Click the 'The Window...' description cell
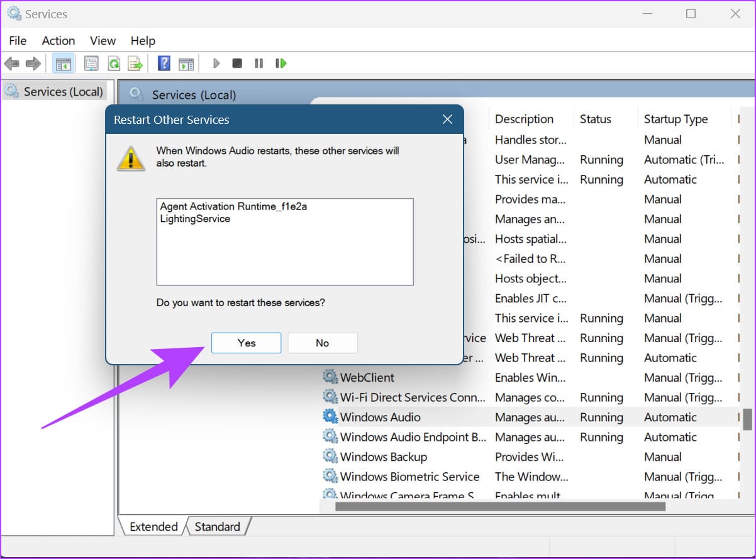Image resolution: width=756 pixels, height=559 pixels. 531,477
